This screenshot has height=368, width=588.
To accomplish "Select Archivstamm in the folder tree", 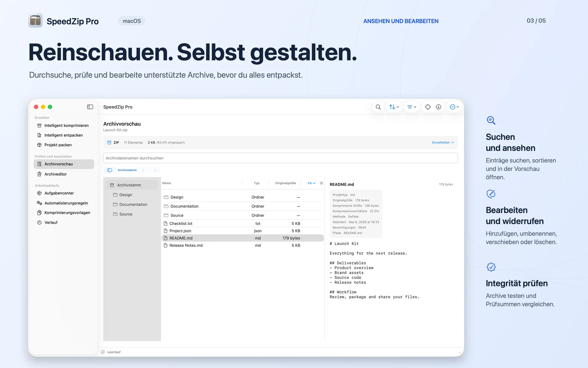I will [132, 185].
